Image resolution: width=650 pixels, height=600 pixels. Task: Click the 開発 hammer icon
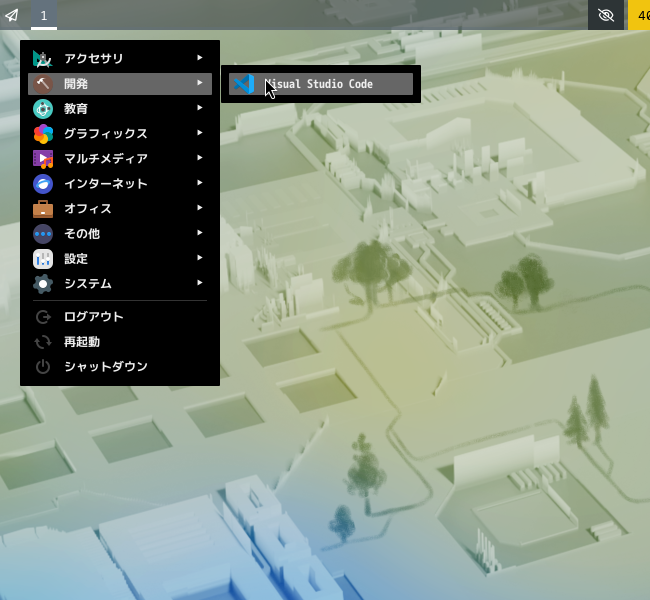coord(43,84)
